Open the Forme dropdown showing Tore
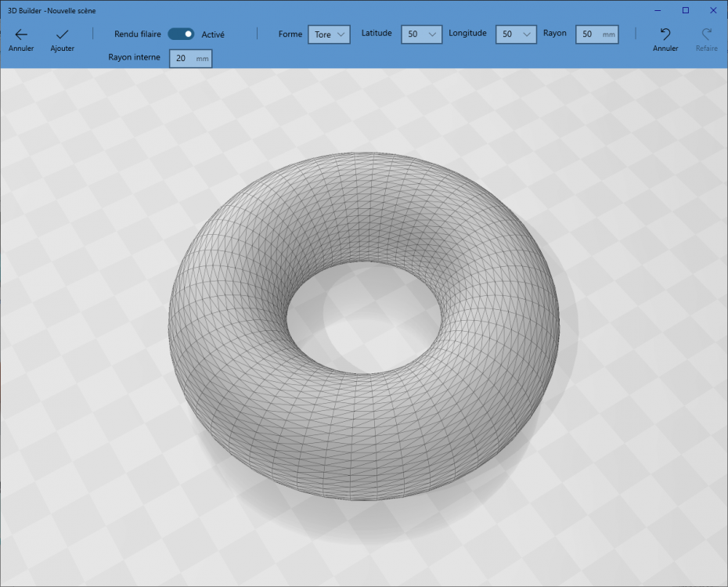The width and height of the screenshot is (728, 587). click(x=330, y=34)
